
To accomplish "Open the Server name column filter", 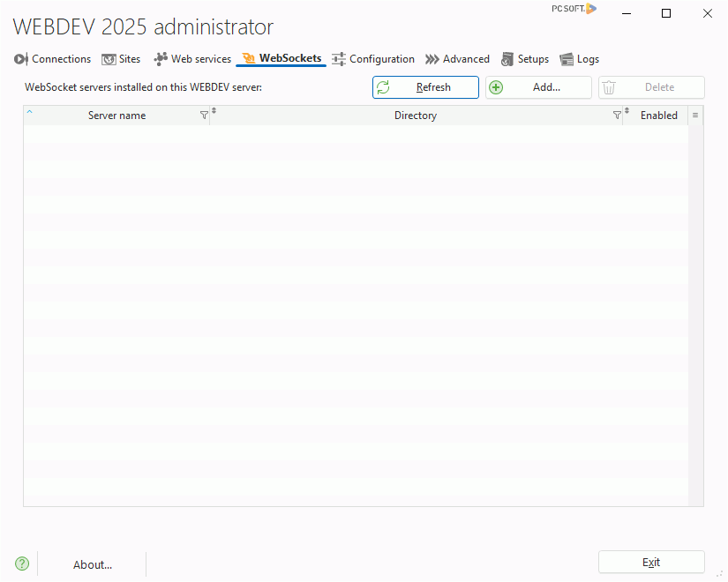I will 204,116.
